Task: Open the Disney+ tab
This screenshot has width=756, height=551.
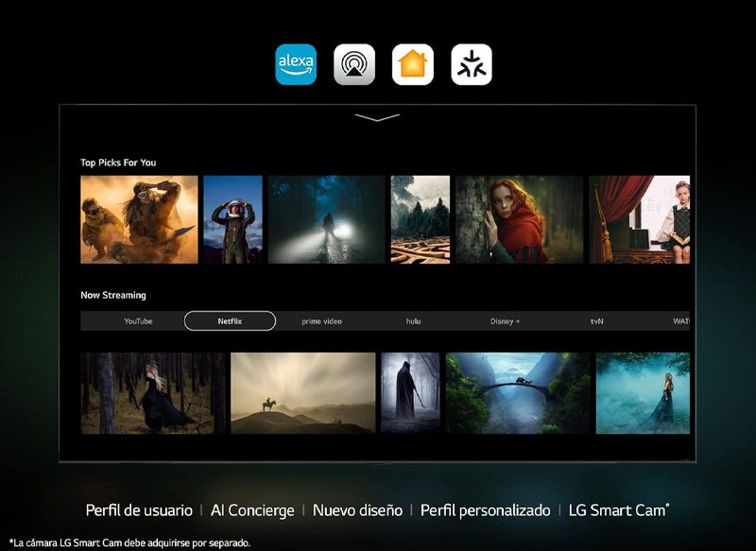Action: pyautogui.click(x=505, y=321)
